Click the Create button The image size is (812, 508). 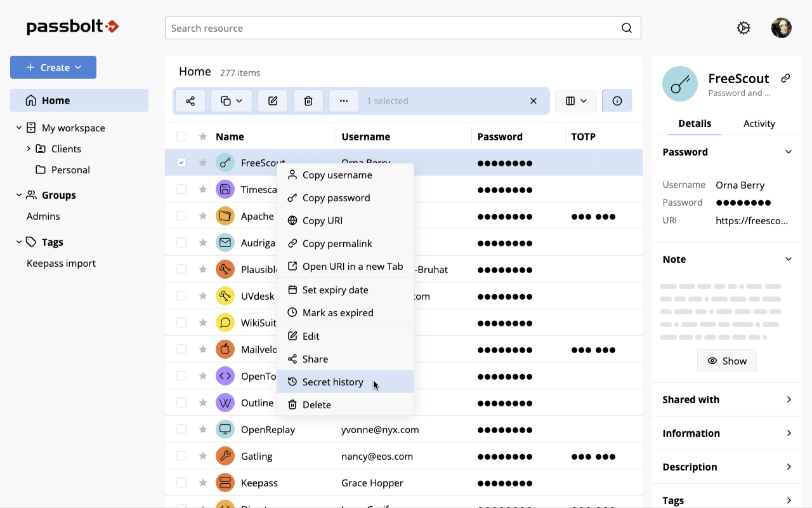[x=53, y=67]
